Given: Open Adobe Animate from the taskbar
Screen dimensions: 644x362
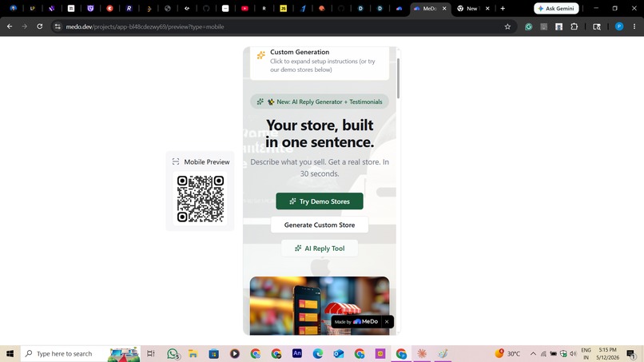Looking at the screenshot, I should (x=297, y=353).
